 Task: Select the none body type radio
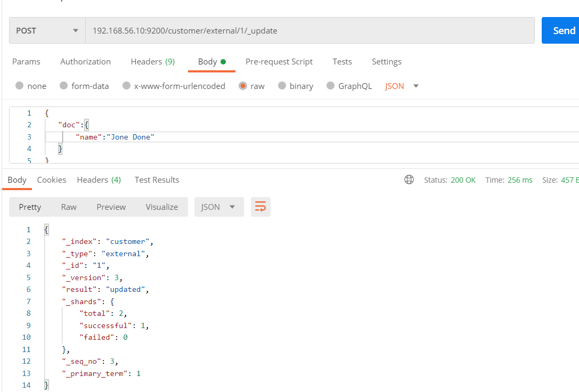[20, 86]
